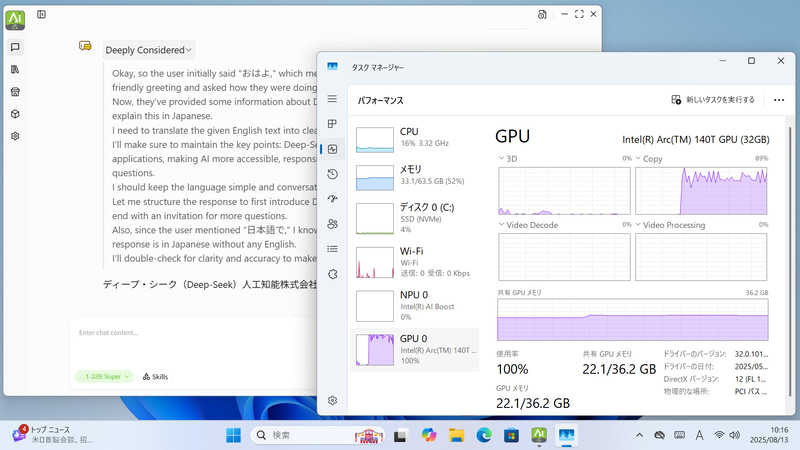
Task: Click the パフォーマンス page heading
Action: coord(380,101)
